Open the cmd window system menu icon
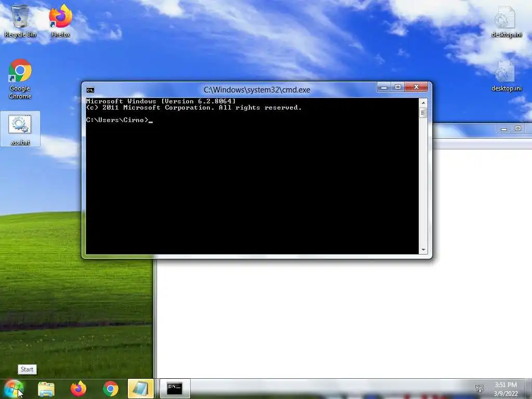Image resolution: width=532 pixels, height=399 pixels. pos(90,90)
